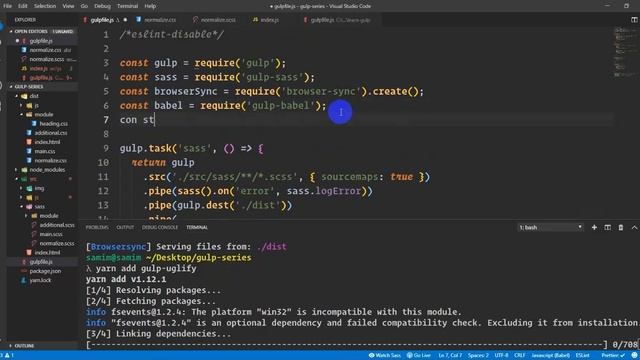This screenshot has width=640, height=360.
Task: Change the UTF-8 encoding setting
Action: point(501,356)
